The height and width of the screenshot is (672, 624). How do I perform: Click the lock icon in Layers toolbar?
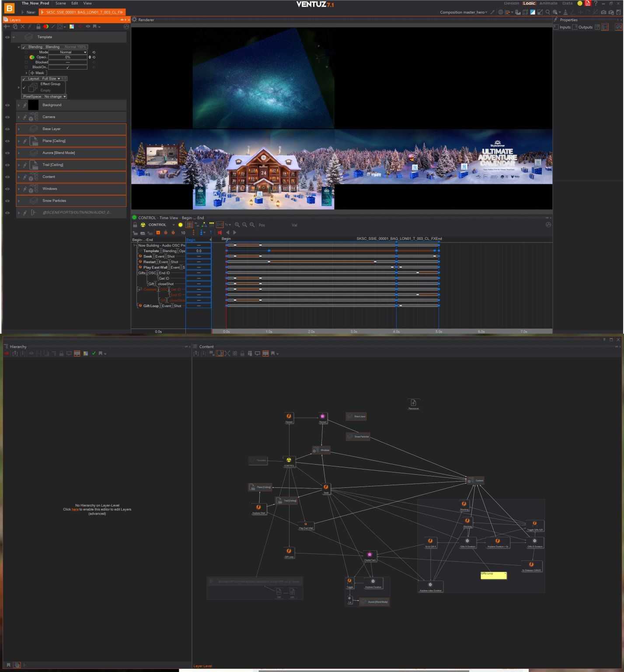pyautogui.click(x=38, y=27)
